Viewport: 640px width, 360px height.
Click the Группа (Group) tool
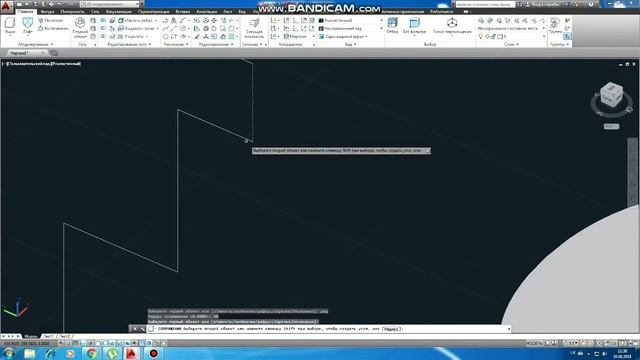point(555,25)
